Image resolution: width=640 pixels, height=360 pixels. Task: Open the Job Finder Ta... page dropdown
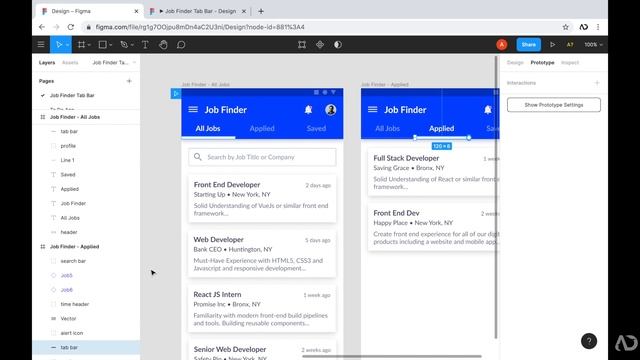coord(114,62)
